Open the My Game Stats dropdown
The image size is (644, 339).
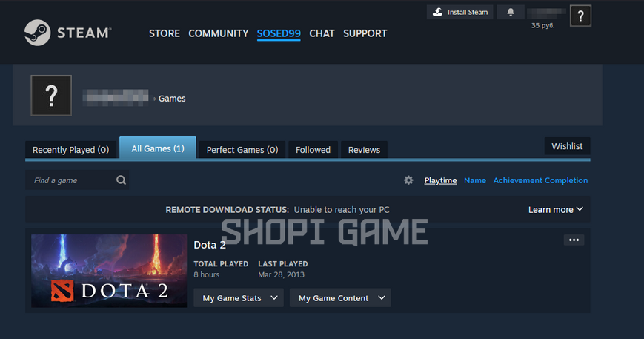point(239,298)
